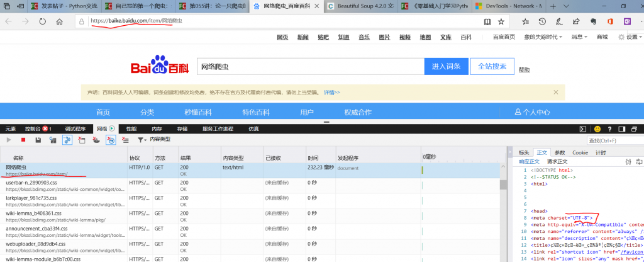644x262 pixels.
Task: Click the 个人中心 link
Action: pos(532,112)
